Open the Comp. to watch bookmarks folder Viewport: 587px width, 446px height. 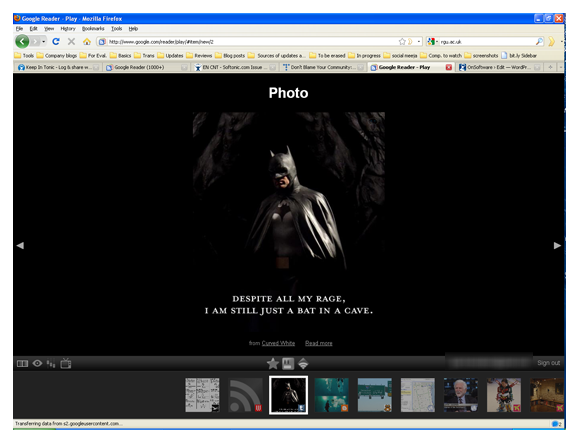click(x=441, y=55)
